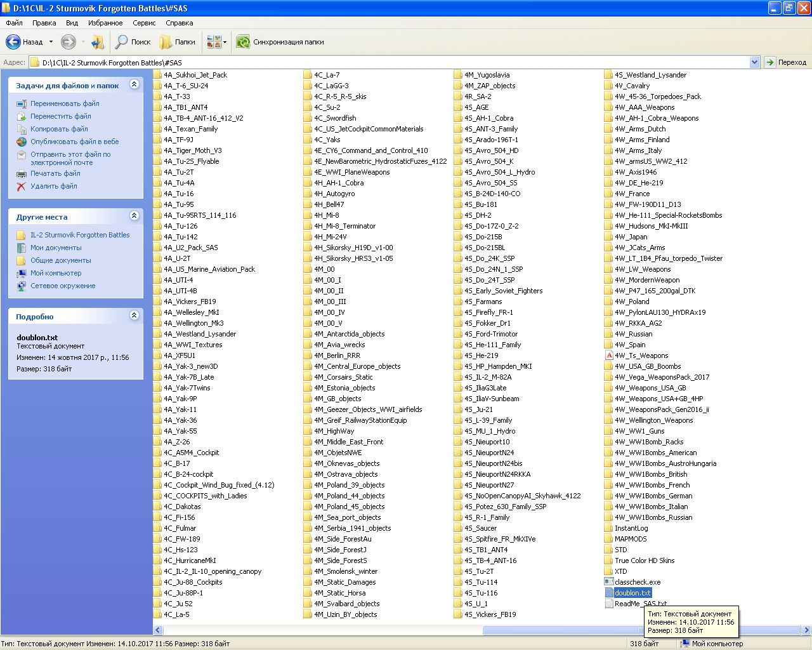Toggle the Папки folders pane
Image resolution: width=812 pixels, height=650 pixels.
[x=178, y=42]
